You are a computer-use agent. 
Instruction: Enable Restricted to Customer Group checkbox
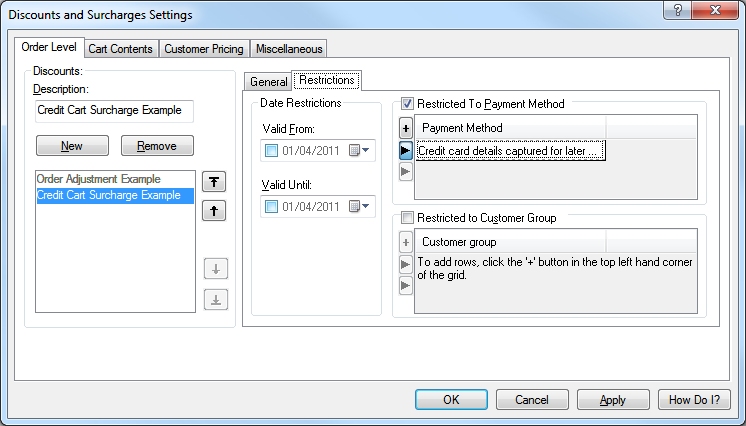tap(407, 218)
